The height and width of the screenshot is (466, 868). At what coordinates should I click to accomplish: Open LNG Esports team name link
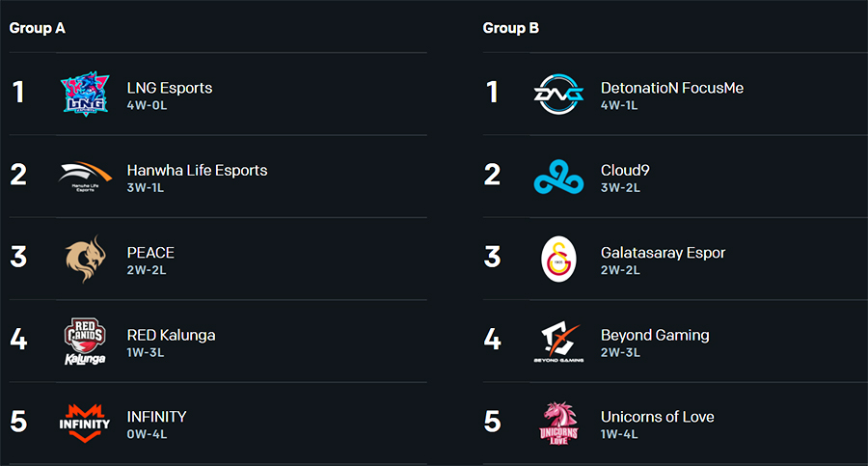tap(170, 88)
